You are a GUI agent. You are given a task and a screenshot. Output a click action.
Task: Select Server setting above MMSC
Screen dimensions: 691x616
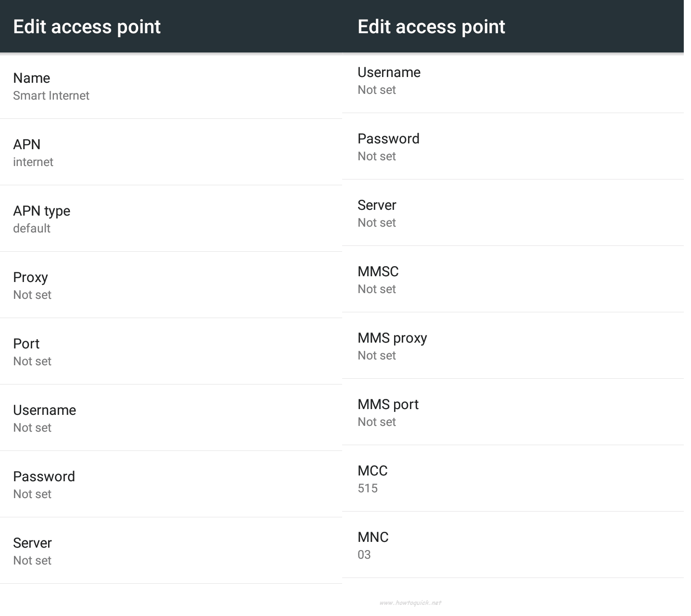pos(513,213)
